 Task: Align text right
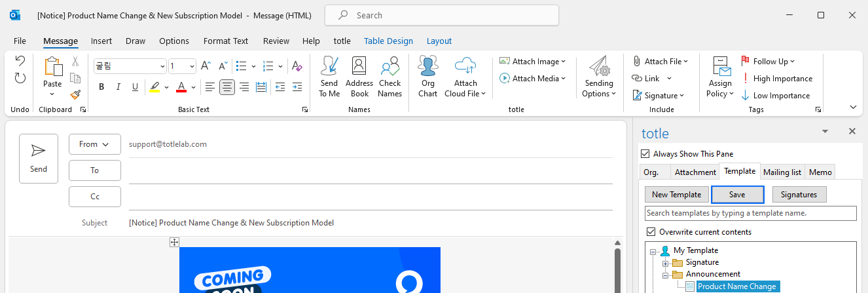tap(244, 87)
